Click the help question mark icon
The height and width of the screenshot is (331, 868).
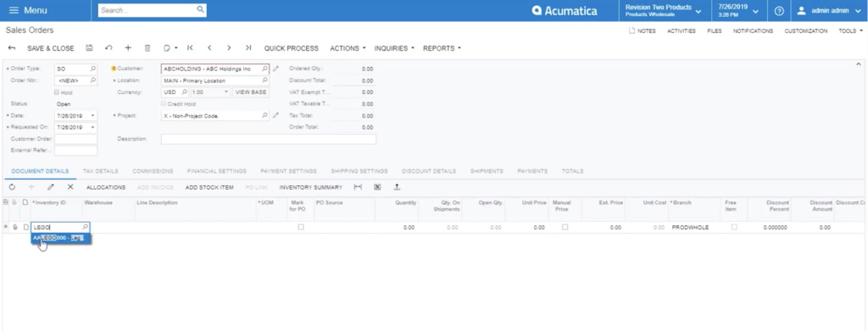tap(779, 10)
